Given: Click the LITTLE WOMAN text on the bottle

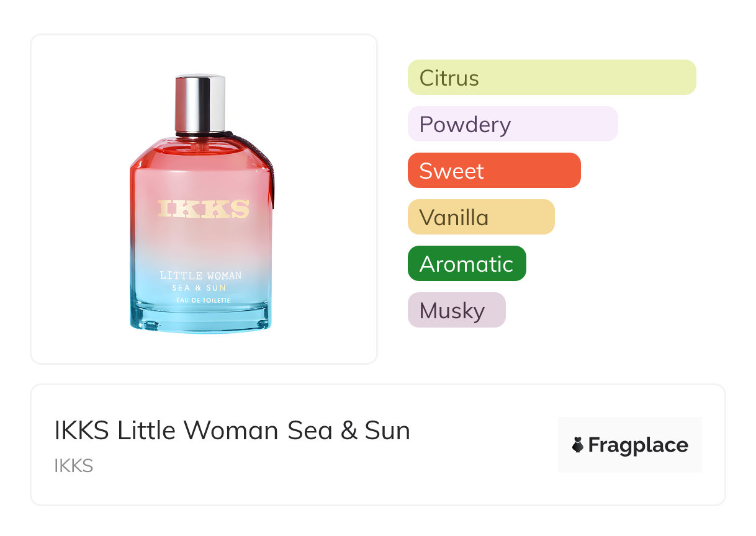Looking at the screenshot, I should pyautogui.click(x=200, y=275).
